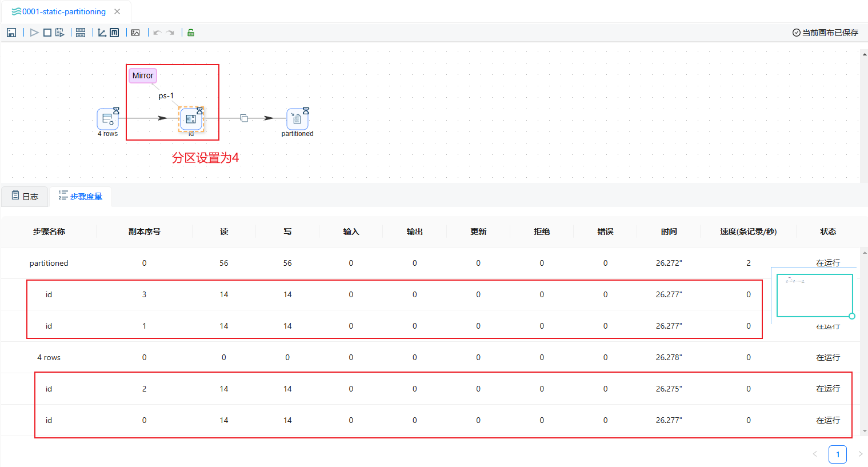Viewport: 868px width, 467px height.
Task: Click page 1 pagination button
Action: (x=837, y=454)
